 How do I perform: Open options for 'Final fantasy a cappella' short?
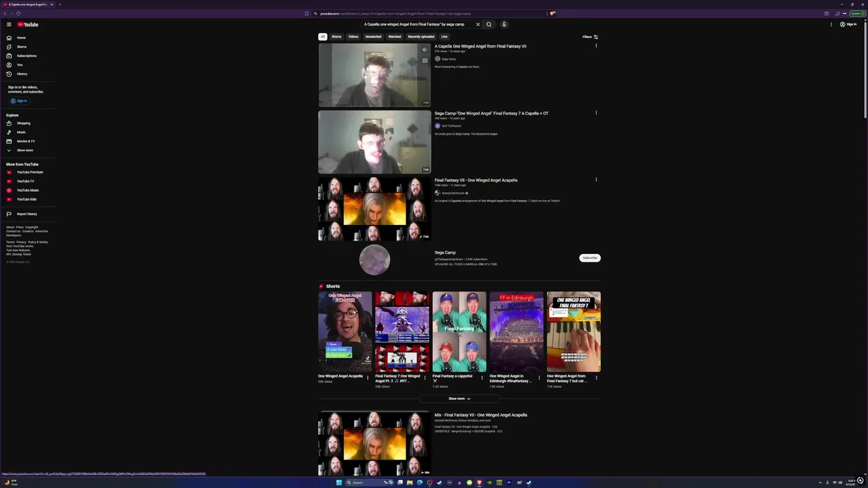[482, 378]
